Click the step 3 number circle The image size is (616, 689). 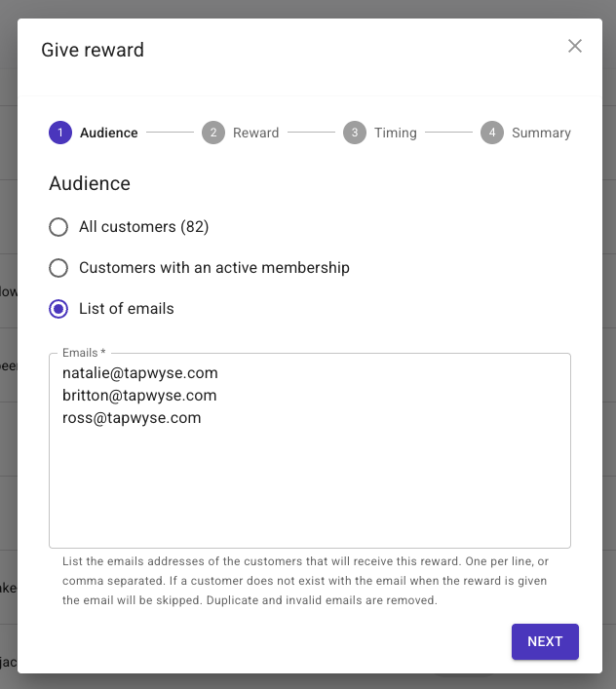click(x=355, y=133)
